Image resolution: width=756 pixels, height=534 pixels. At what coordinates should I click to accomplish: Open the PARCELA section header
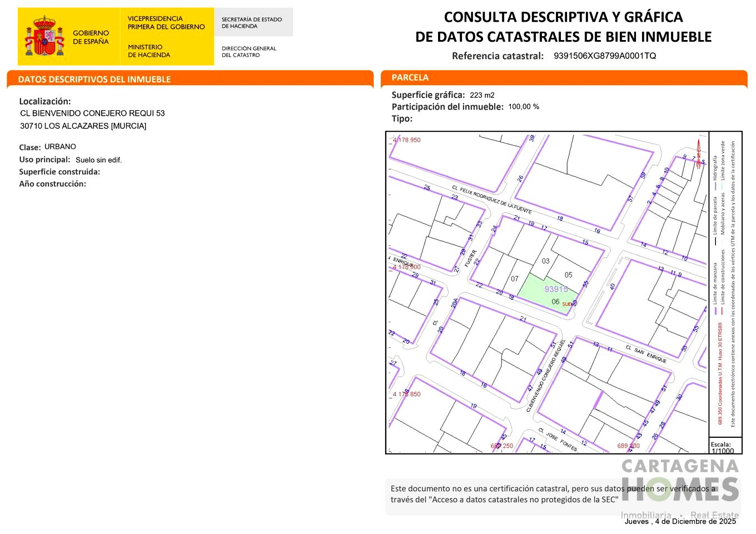coord(410,77)
